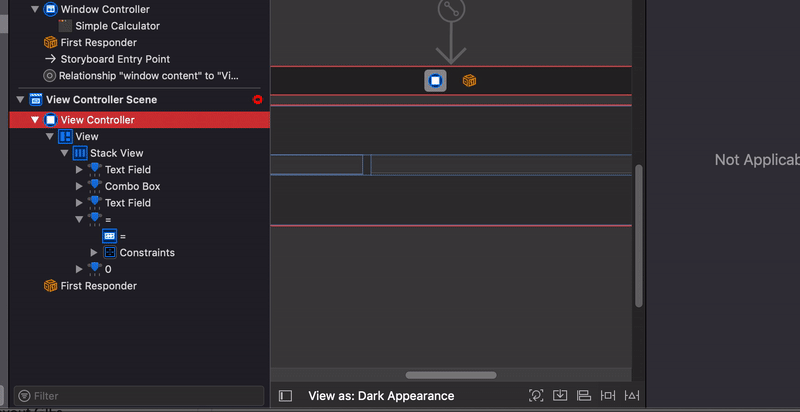Click the canvas horizontal scrollbar thumb
The height and width of the screenshot is (412, 800).
click(451, 375)
